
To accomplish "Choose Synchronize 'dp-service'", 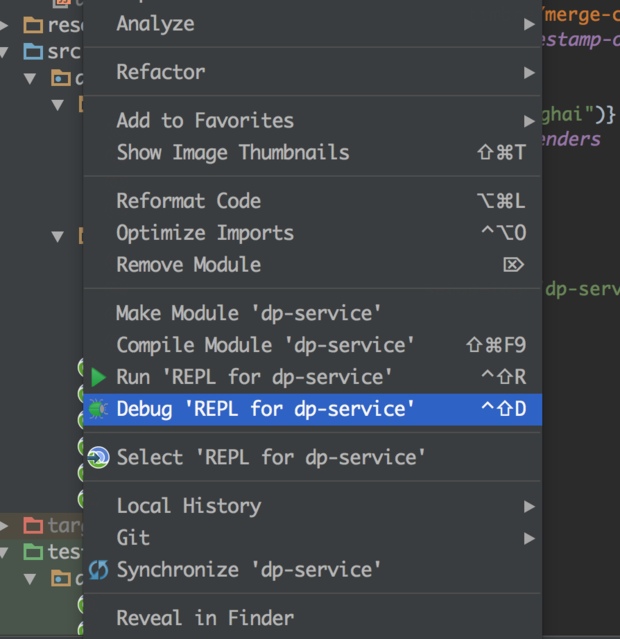I will (x=312, y=570).
